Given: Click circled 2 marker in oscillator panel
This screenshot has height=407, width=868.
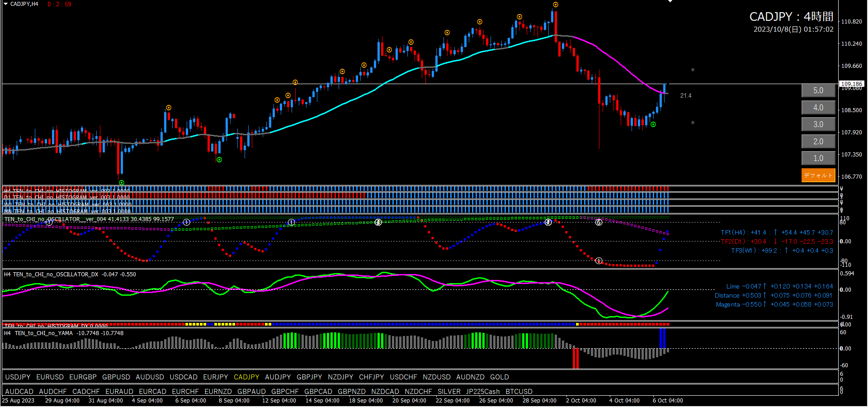Looking at the screenshot, I should [548, 222].
